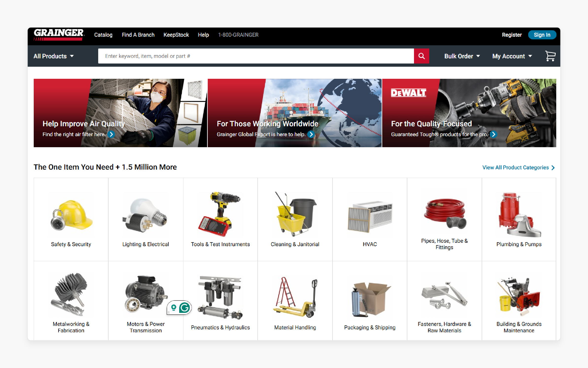Click the Material Handling label
588x368 pixels.
[295, 327]
